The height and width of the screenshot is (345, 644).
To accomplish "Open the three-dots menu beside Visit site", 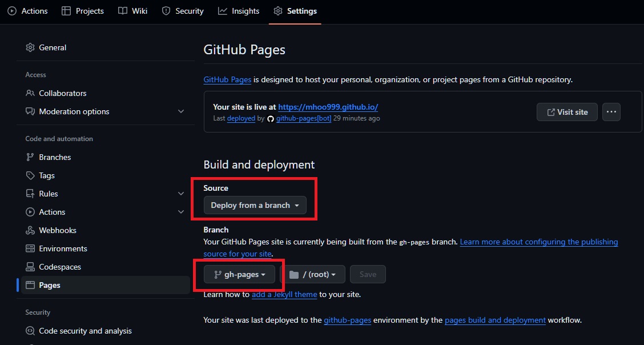I will pos(611,112).
